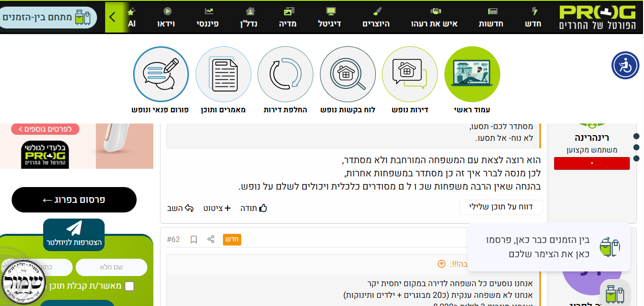Open the וידאו video section

167,17
